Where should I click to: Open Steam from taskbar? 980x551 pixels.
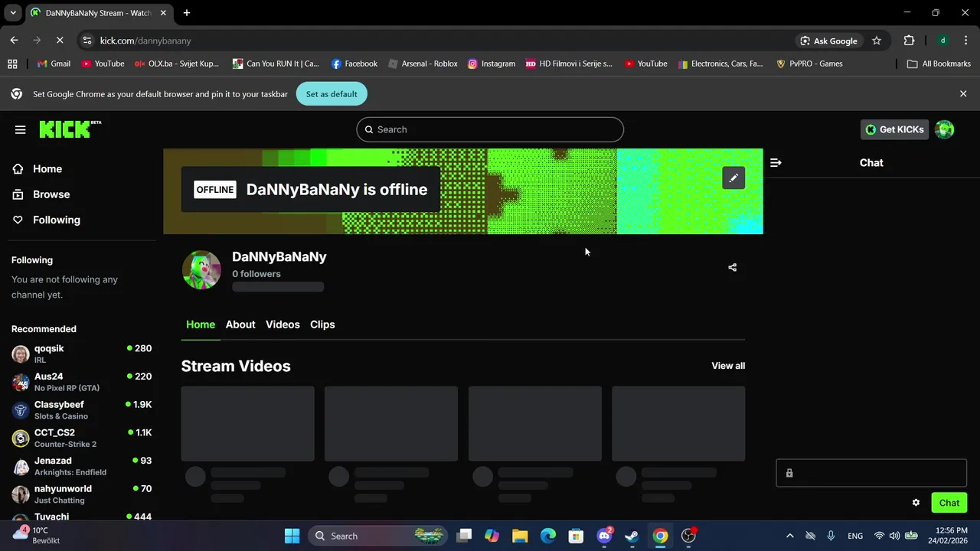(632, 536)
